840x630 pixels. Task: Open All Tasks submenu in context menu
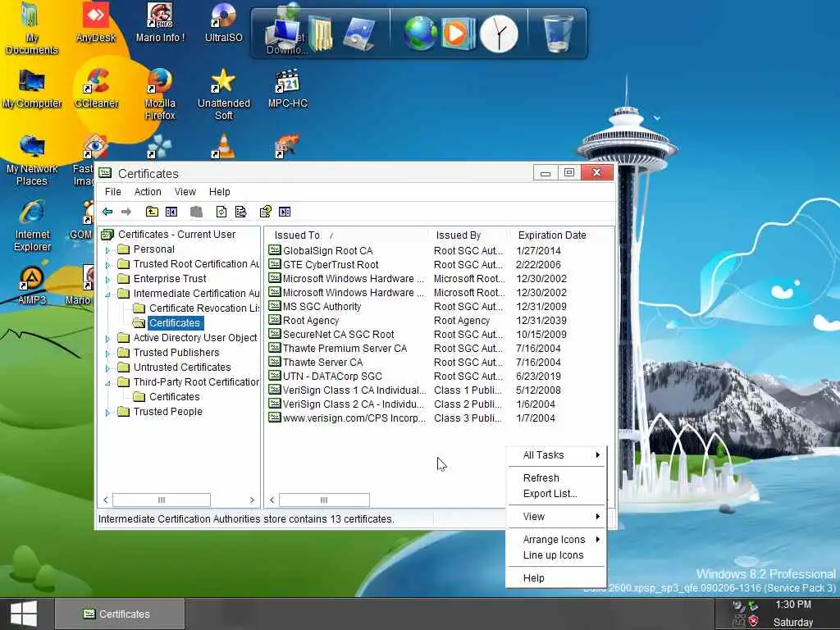tap(556, 454)
